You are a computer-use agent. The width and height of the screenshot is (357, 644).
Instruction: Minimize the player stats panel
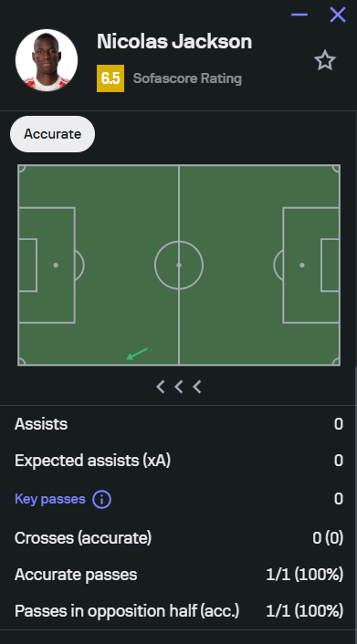coord(299,15)
